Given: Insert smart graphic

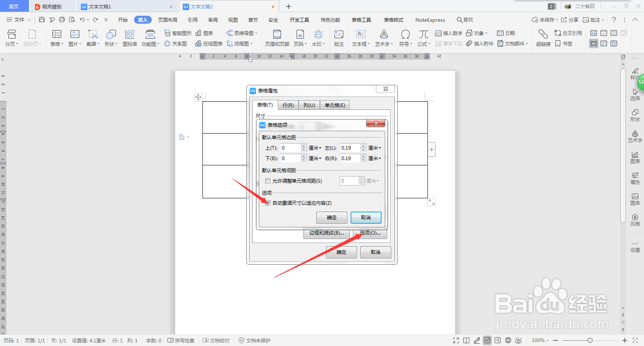Looking at the screenshot, I should (178, 33).
